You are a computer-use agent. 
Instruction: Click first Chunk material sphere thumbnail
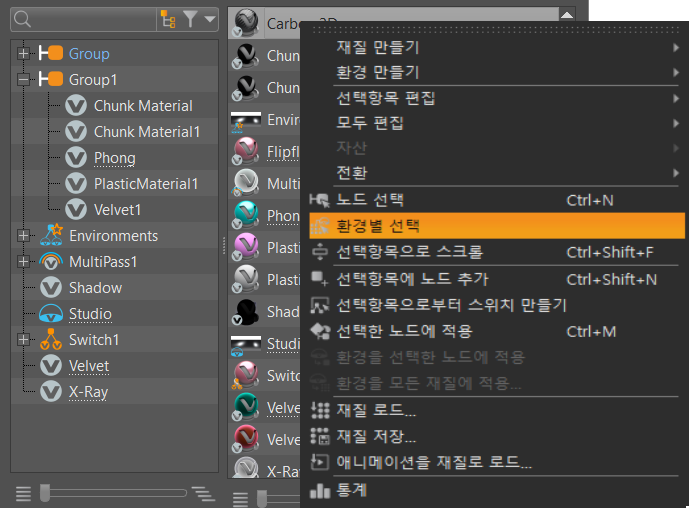tap(246, 56)
